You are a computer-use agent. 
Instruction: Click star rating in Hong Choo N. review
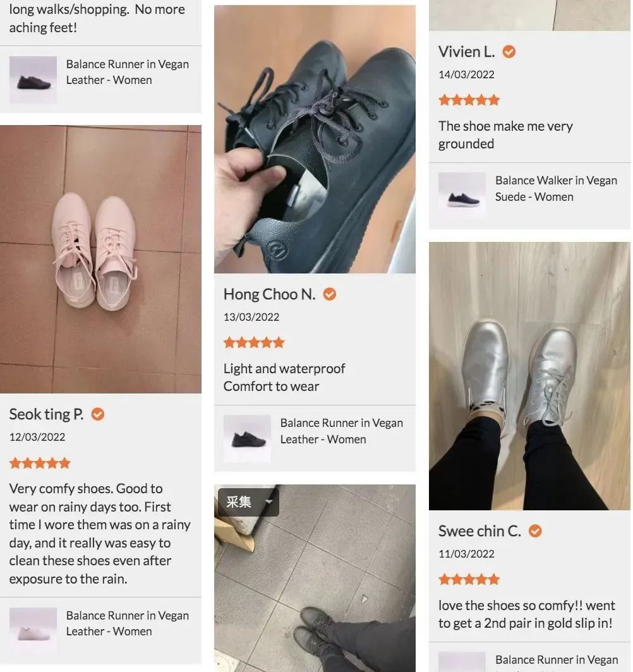(254, 343)
